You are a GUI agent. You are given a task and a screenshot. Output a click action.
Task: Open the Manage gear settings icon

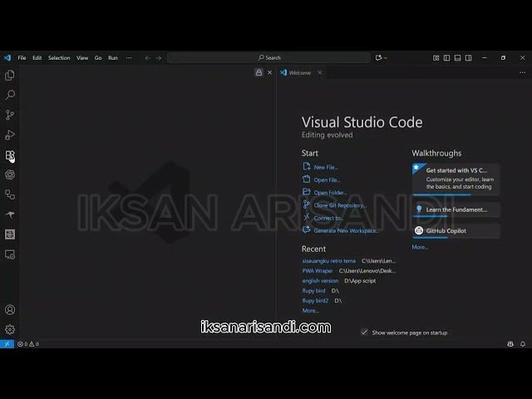10,329
